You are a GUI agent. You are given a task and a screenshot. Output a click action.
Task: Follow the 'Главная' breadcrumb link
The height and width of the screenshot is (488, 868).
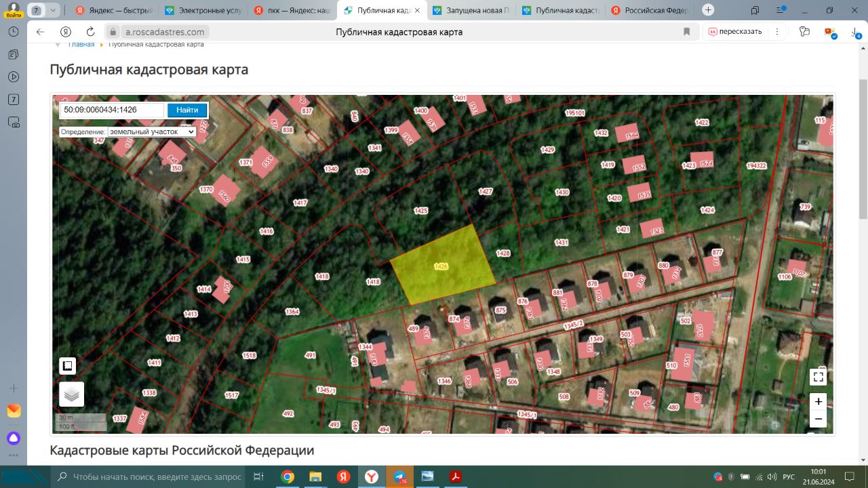pyautogui.click(x=81, y=45)
